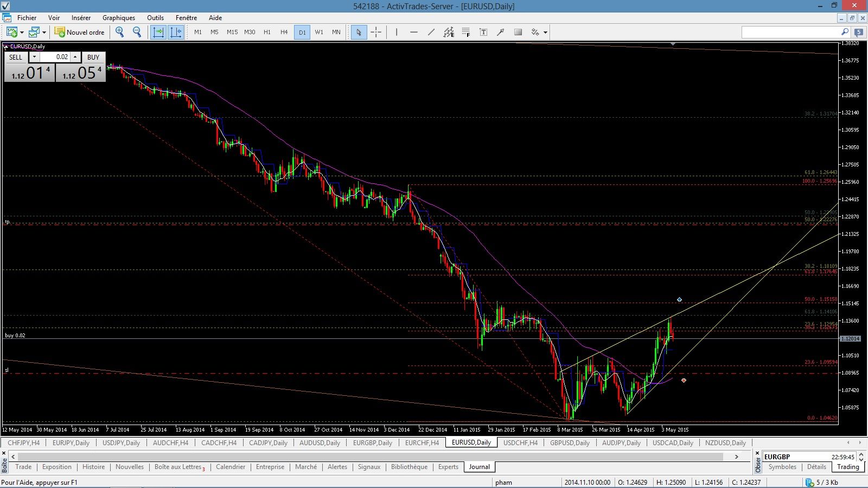This screenshot has width=868, height=488.
Task: Zoom out of the chart
Action: pyautogui.click(x=137, y=32)
